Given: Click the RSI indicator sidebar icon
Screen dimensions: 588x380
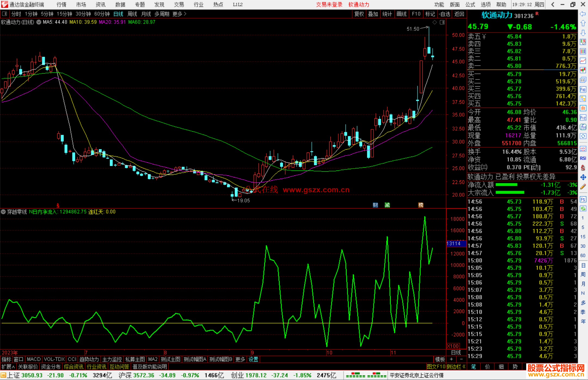Looking at the screenshot, I should coord(583,158).
